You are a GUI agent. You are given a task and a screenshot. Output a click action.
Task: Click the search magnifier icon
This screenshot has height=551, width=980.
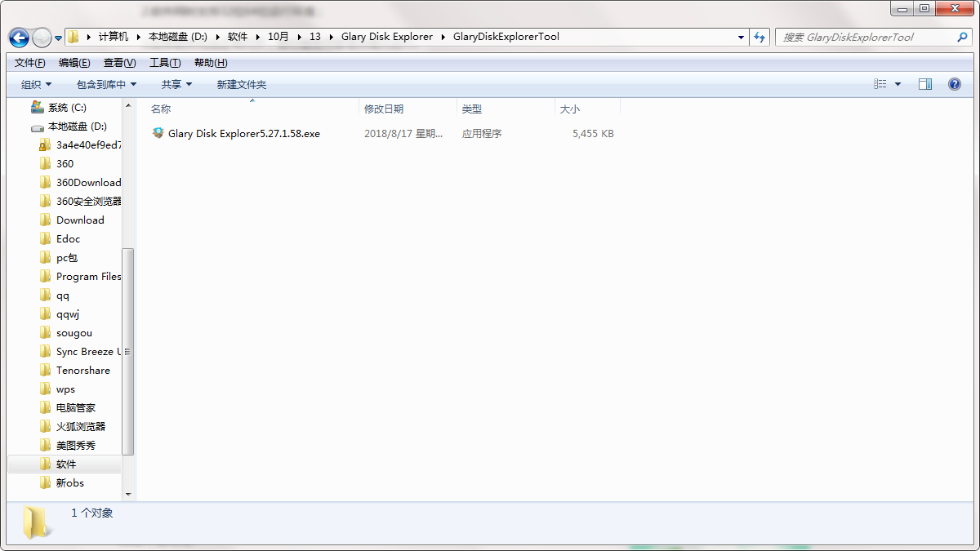[x=962, y=38]
